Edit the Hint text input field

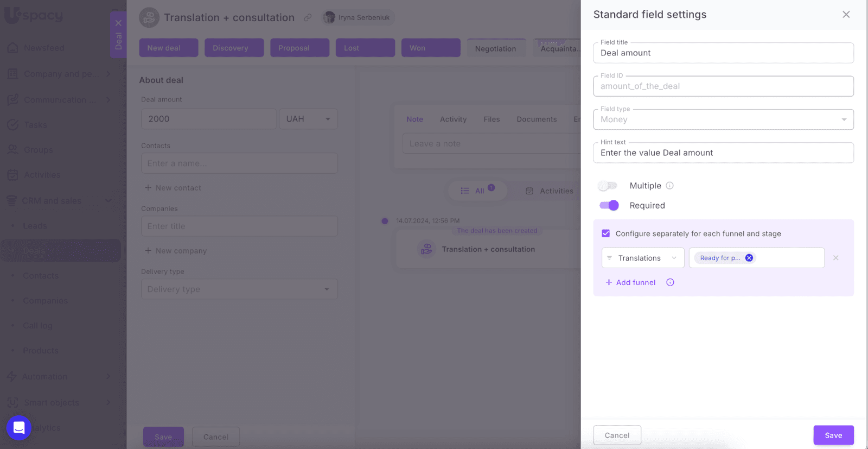(723, 153)
